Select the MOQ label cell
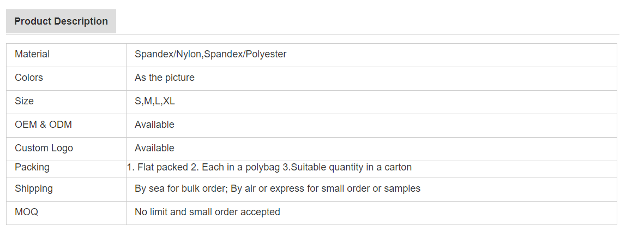 click(x=26, y=212)
